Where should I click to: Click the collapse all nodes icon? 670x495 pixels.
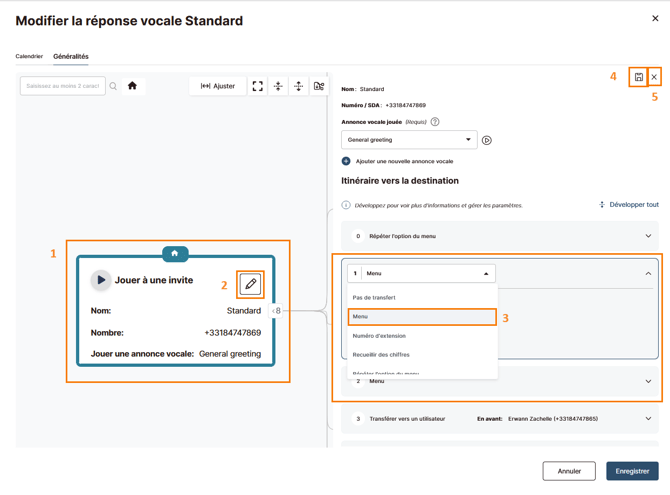pos(278,86)
